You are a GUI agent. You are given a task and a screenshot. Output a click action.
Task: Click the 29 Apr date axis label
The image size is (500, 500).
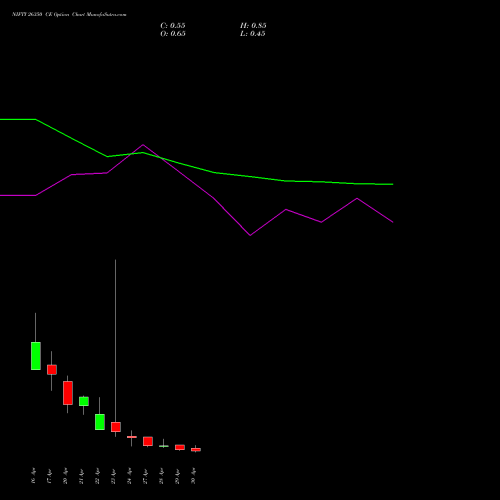tap(177, 476)
